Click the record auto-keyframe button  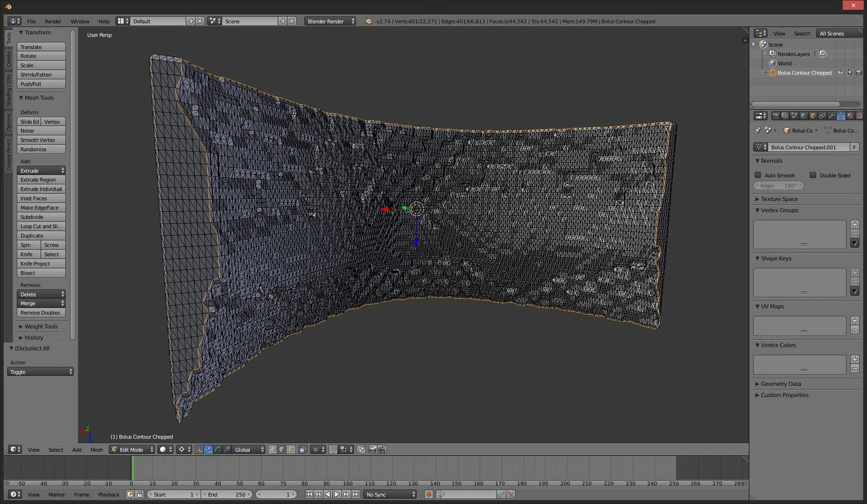(428, 494)
